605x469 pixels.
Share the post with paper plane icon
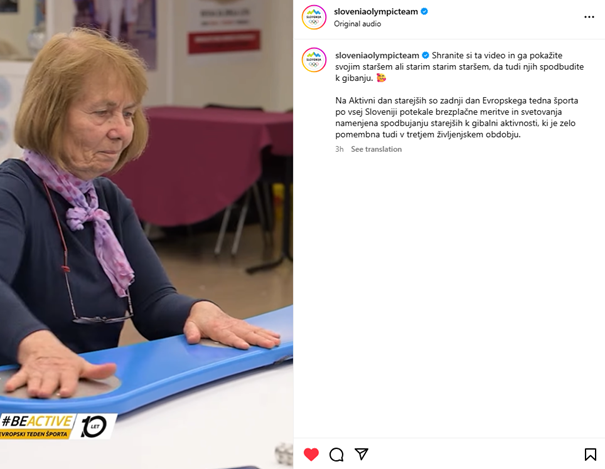click(362, 454)
